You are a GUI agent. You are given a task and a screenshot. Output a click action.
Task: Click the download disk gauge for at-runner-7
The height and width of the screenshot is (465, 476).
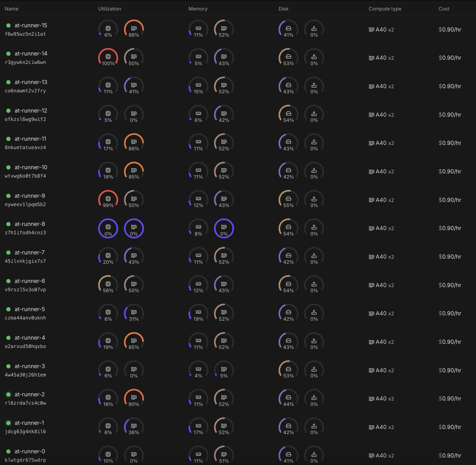(x=314, y=256)
